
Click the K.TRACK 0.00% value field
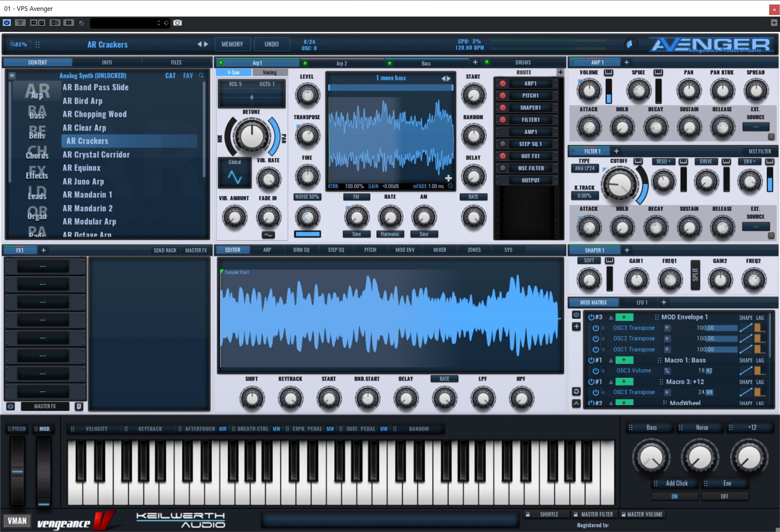(584, 196)
